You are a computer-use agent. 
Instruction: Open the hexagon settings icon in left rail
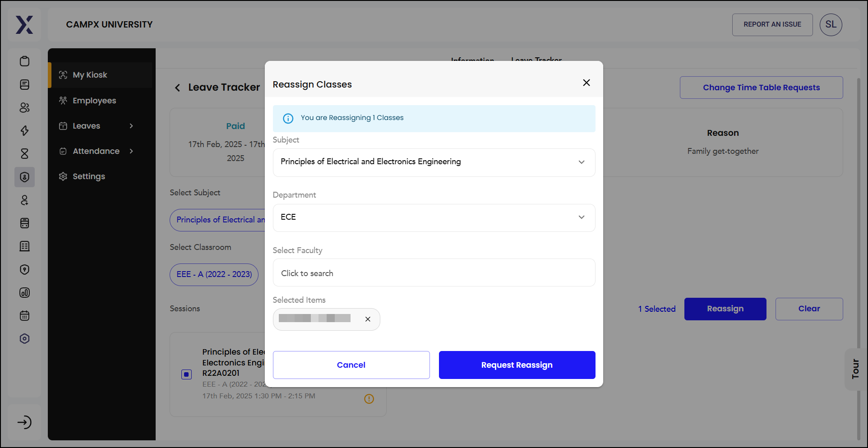25,339
